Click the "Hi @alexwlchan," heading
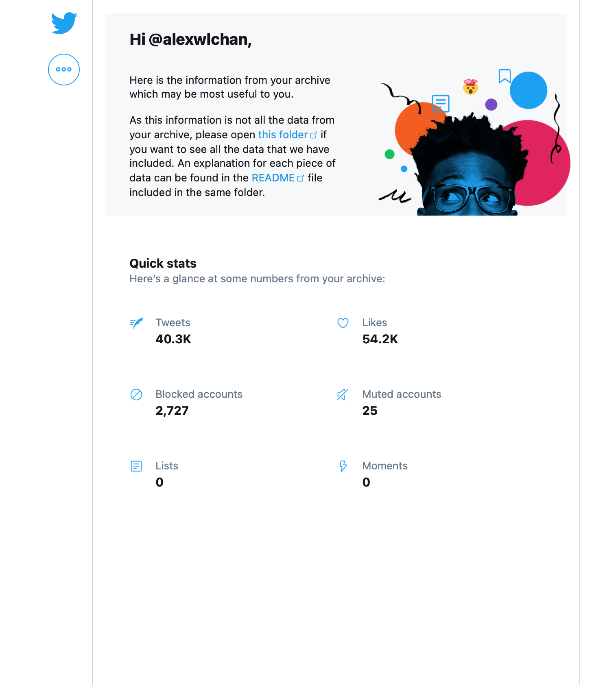 pos(190,39)
